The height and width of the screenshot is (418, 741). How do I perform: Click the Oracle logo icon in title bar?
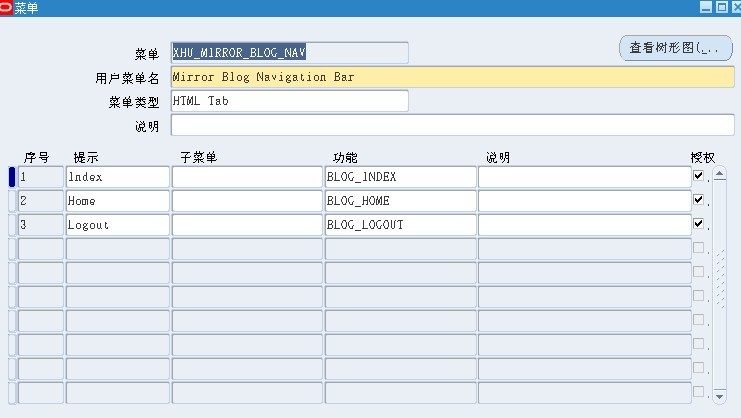tap(7, 8)
